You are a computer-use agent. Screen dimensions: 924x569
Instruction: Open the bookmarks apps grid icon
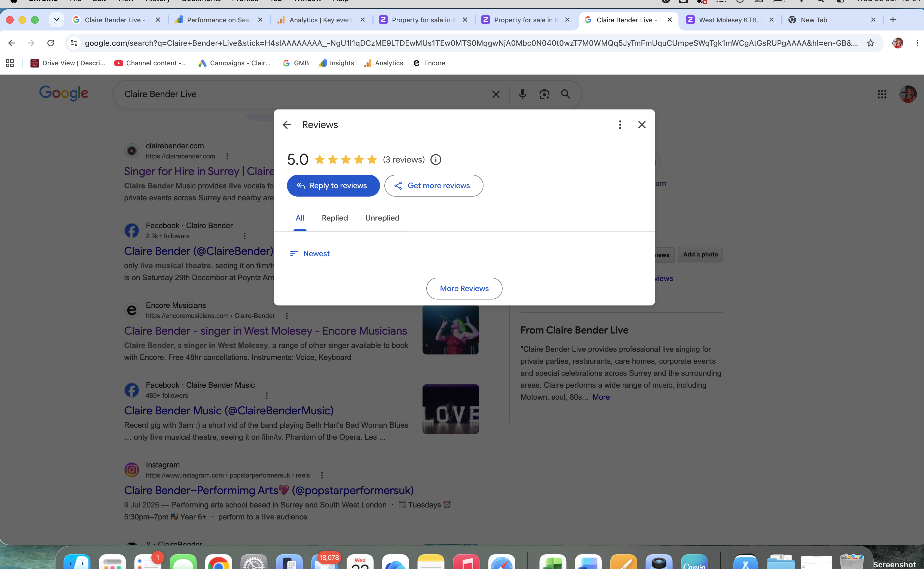[x=10, y=63]
